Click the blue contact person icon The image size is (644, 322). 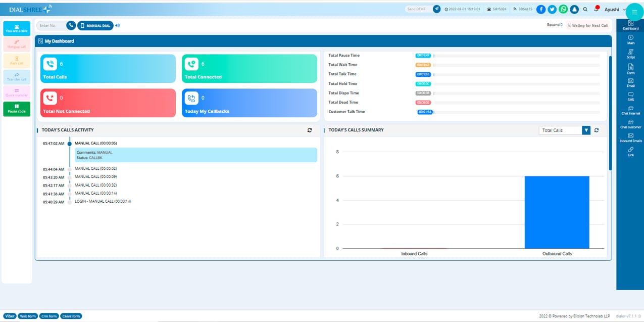(574, 9)
